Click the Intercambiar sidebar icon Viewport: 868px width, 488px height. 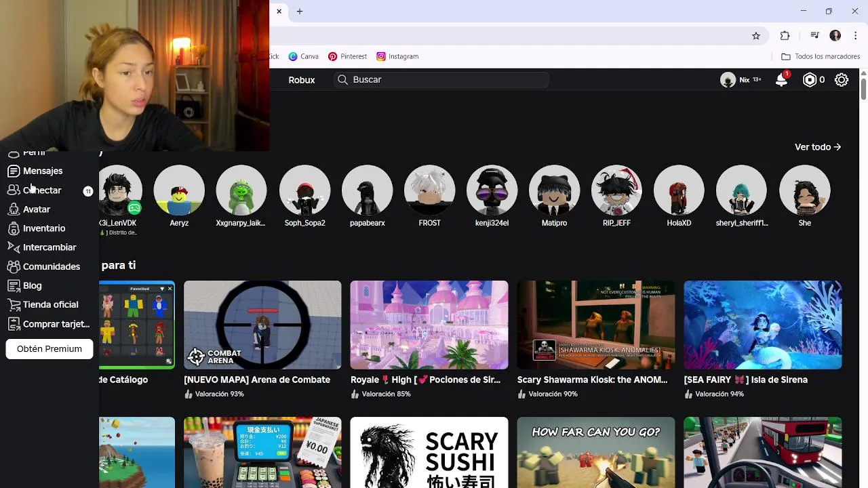pos(13,247)
